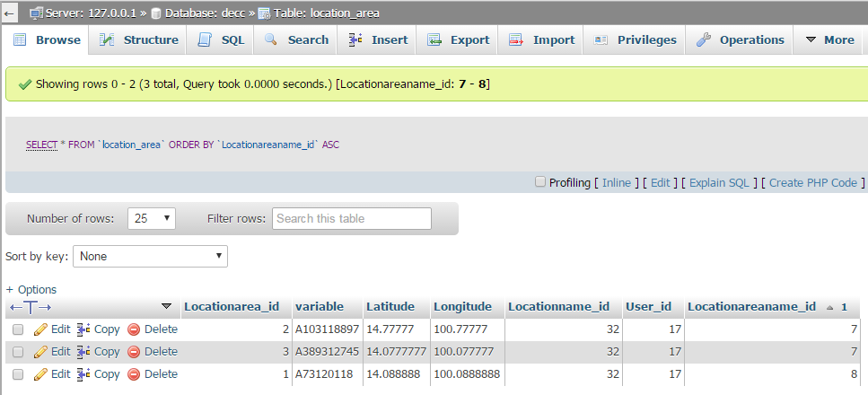Click the Create PHP Code link
The height and width of the screenshot is (395, 868).
tap(813, 182)
